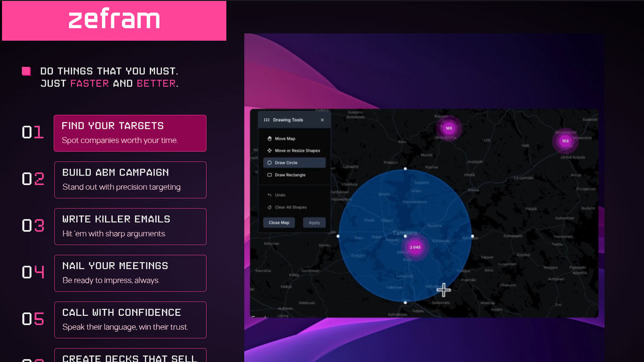The height and width of the screenshot is (362, 644).
Task: Click the Tampere city label
Action: pyautogui.click(x=405, y=233)
